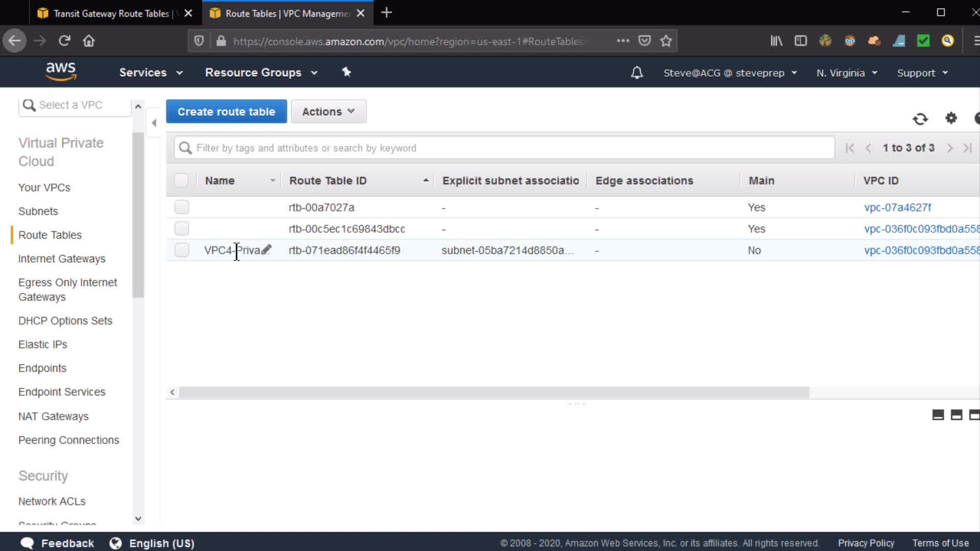Bookmark this page with the star icon
Screen dimensions: 980x551
pos(666,41)
